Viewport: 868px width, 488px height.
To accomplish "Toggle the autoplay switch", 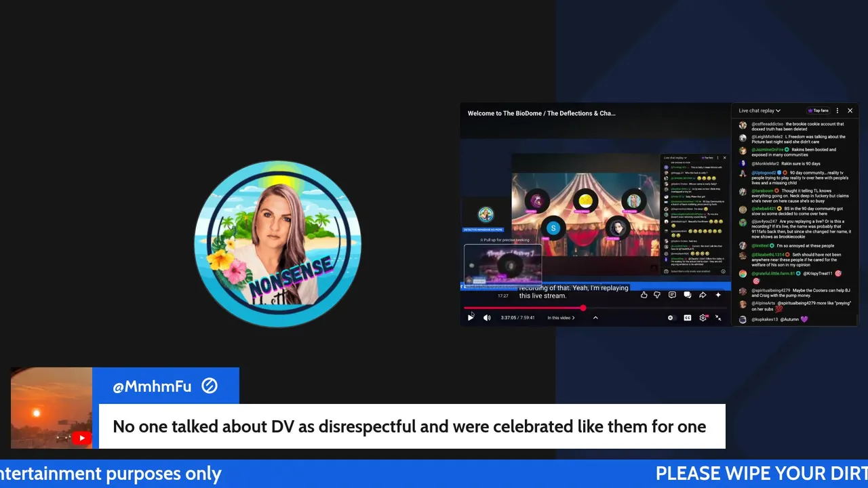I will (671, 317).
